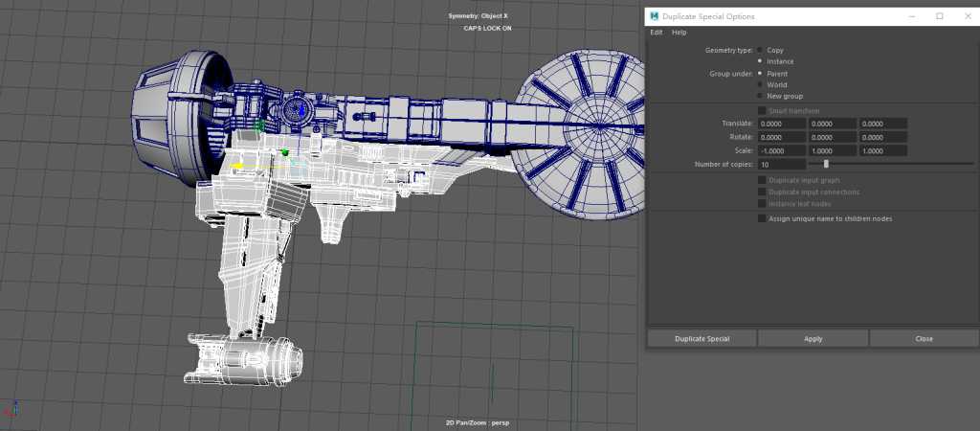Click the Translate Z input field

point(883,124)
